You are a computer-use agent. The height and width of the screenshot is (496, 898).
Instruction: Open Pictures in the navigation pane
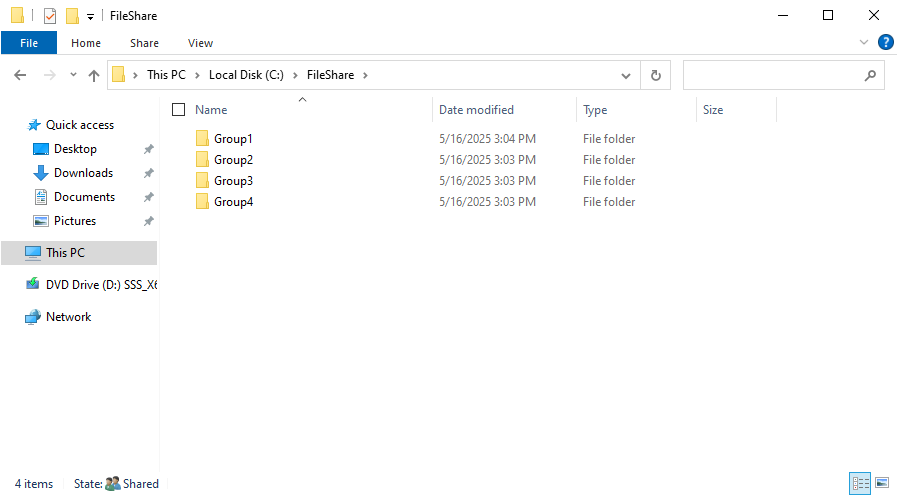(x=75, y=221)
